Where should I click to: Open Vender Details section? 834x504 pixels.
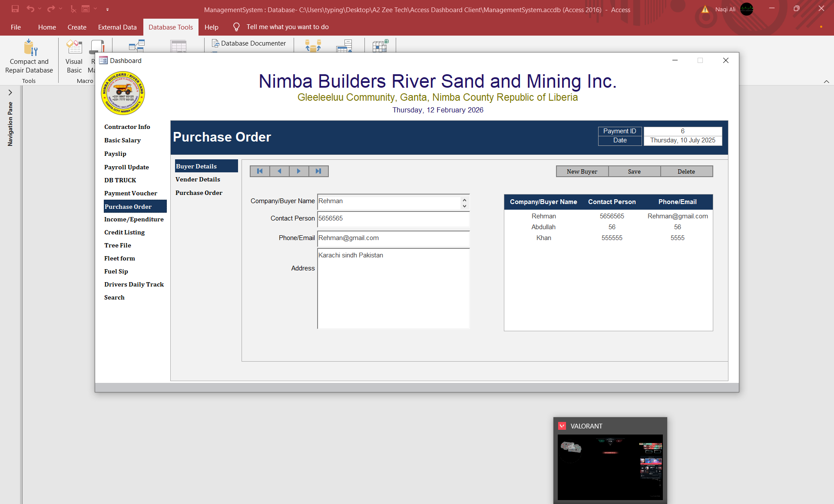pos(198,179)
